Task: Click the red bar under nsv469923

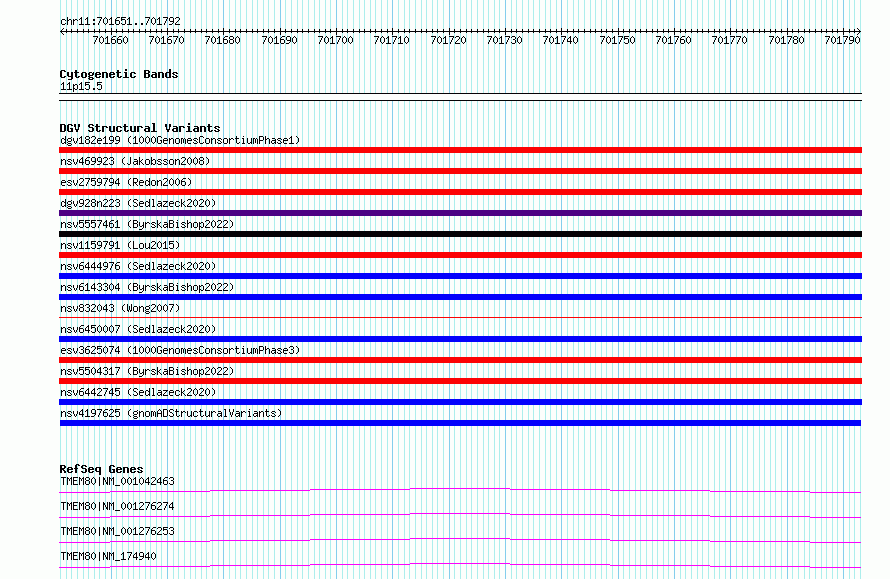Action: 460,171
